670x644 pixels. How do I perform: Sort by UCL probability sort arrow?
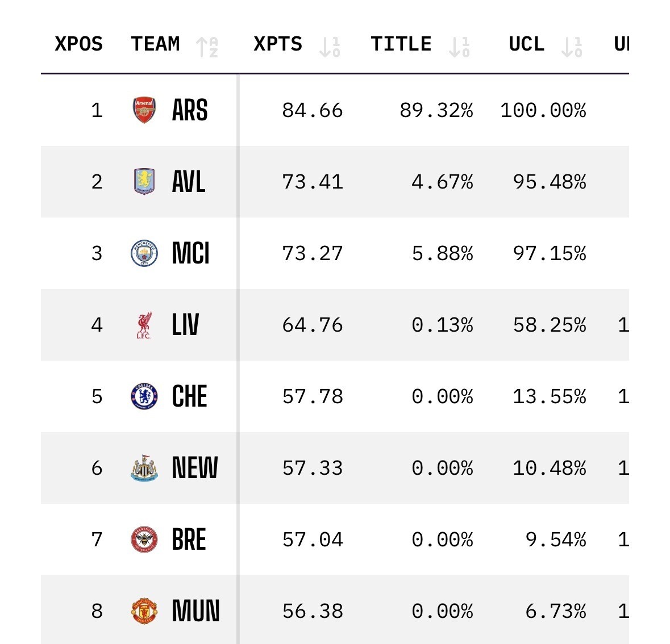click(x=572, y=47)
